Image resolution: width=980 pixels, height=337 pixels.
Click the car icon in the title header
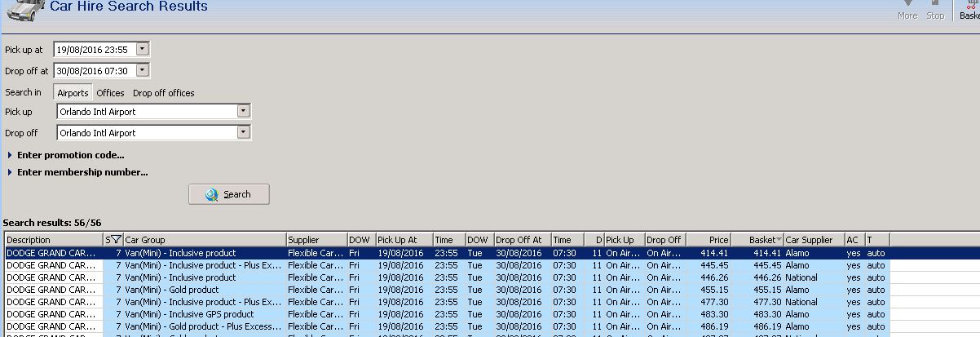click(25, 9)
